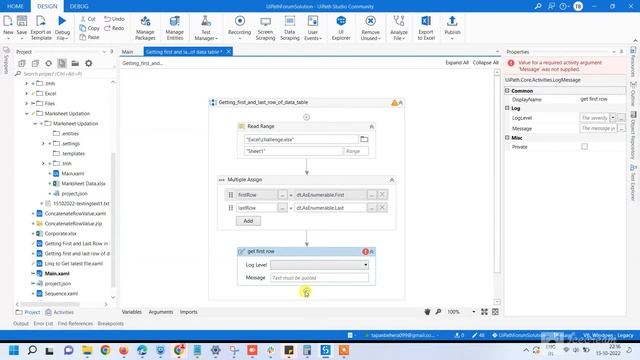Switch to HOME ribbon tab
The height and width of the screenshot is (360, 640).
tap(15, 6)
